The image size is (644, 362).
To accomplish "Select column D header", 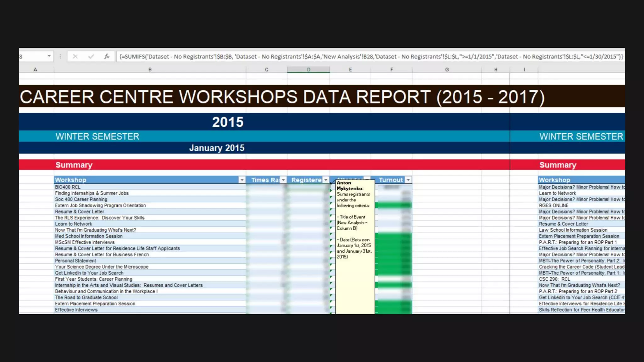I will click(x=308, y=69).
